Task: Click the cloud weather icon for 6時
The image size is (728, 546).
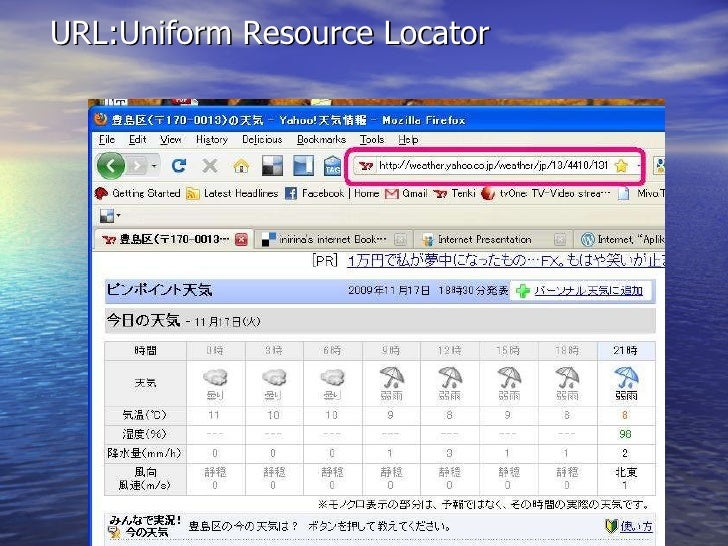Action: (x=332, y=377)
